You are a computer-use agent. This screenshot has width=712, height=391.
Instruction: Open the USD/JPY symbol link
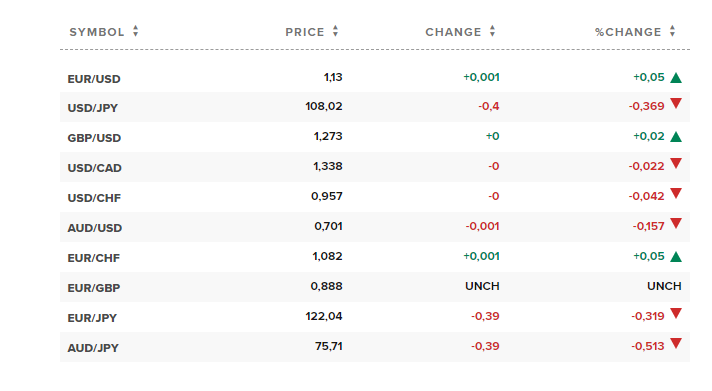[x=93, y=108]
